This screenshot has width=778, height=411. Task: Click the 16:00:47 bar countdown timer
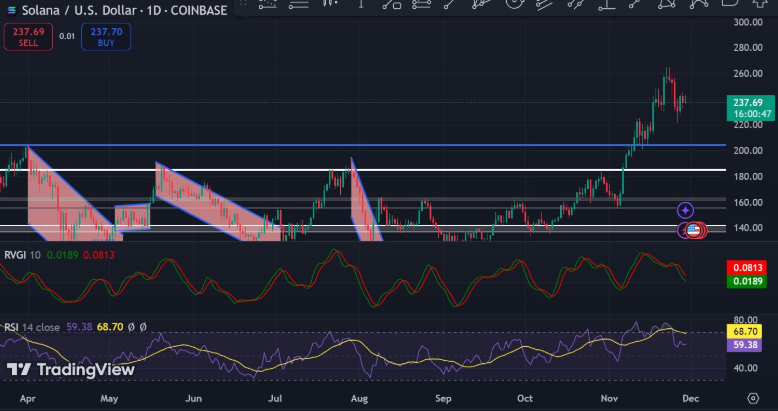753,114
